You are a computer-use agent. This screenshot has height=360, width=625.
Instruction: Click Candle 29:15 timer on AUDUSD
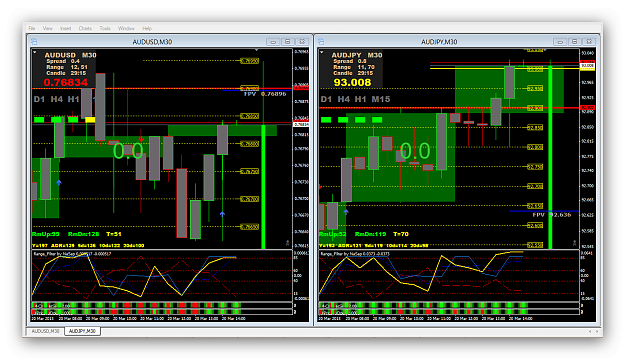tap(66, 73)
